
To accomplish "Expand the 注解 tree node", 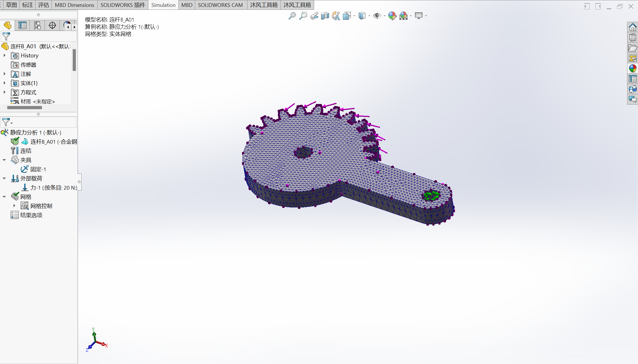I will click(x=4, y=74).
